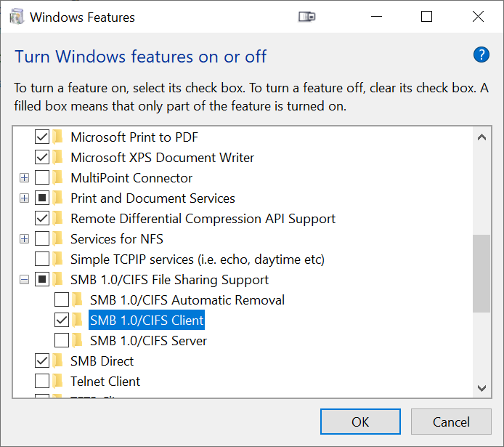Select the highlighted SMB 1.0/CIFS Client label

point(147,320)
